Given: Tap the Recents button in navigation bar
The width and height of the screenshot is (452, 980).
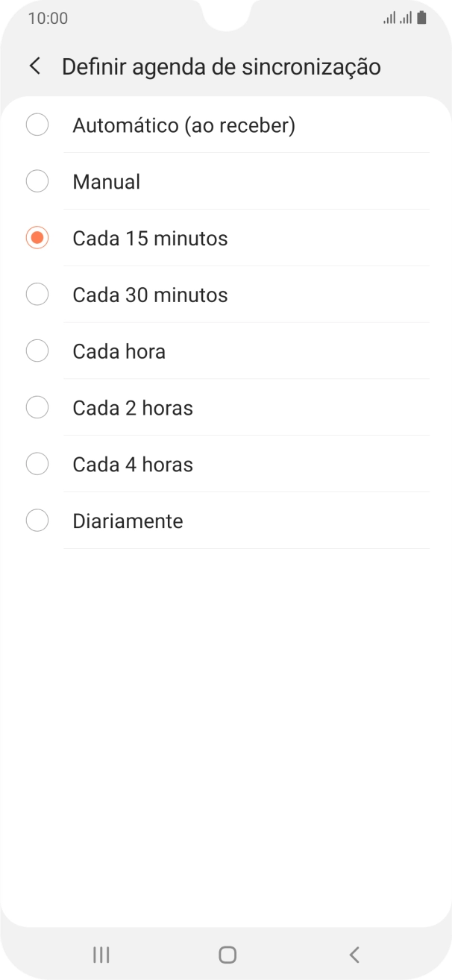Looking at the screenshot, I should (101, 954).
